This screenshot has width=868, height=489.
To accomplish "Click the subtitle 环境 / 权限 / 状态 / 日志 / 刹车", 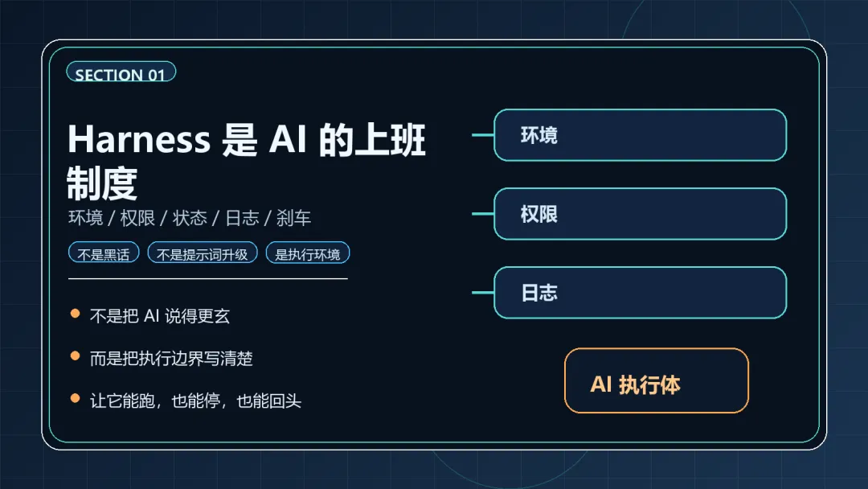I will pyautogui.click(x=190, y=218).
